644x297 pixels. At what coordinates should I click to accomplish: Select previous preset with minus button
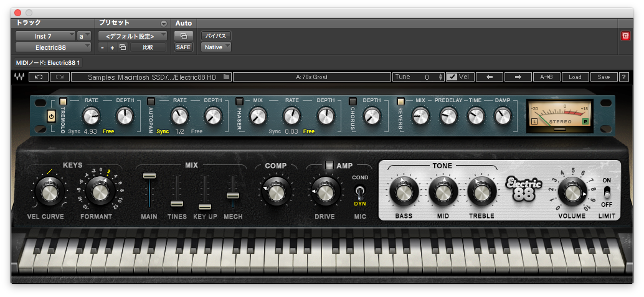pos(103,48)
